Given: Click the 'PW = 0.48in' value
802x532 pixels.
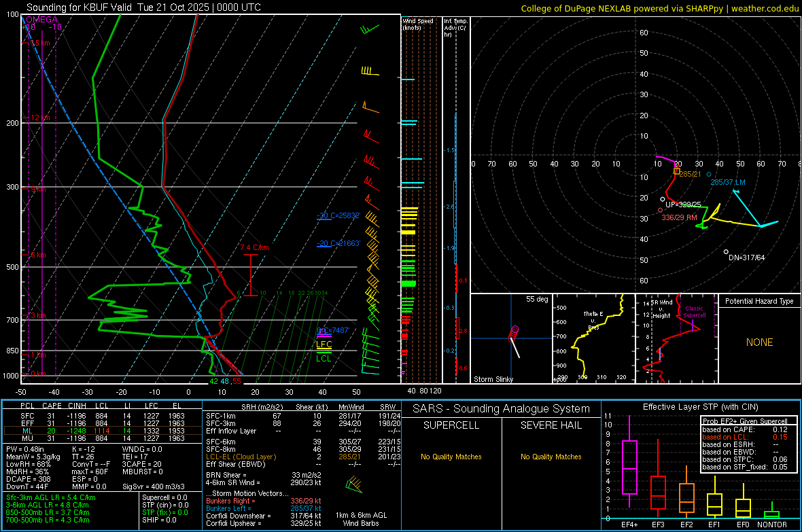Looking at the screenshot, I should tap(25, 449).
